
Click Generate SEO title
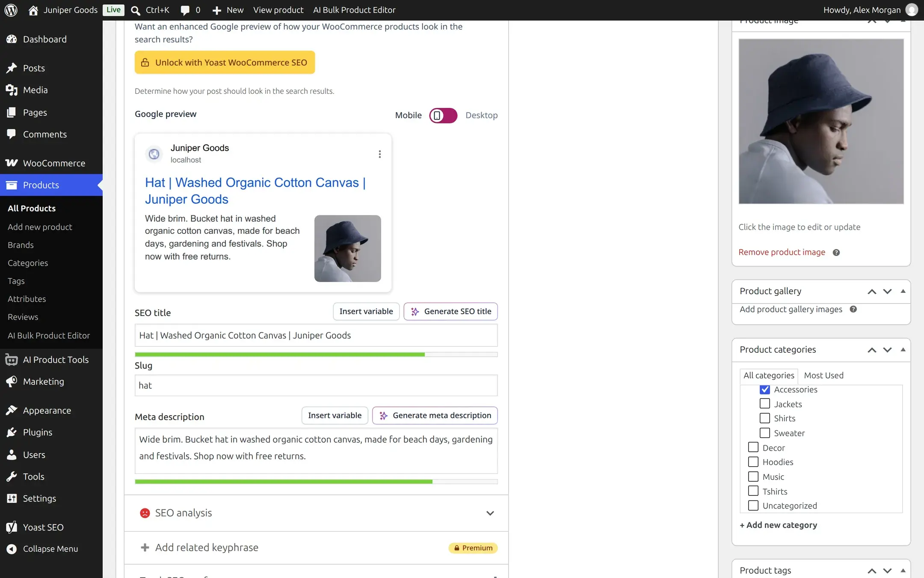click(x=450, y=311)
